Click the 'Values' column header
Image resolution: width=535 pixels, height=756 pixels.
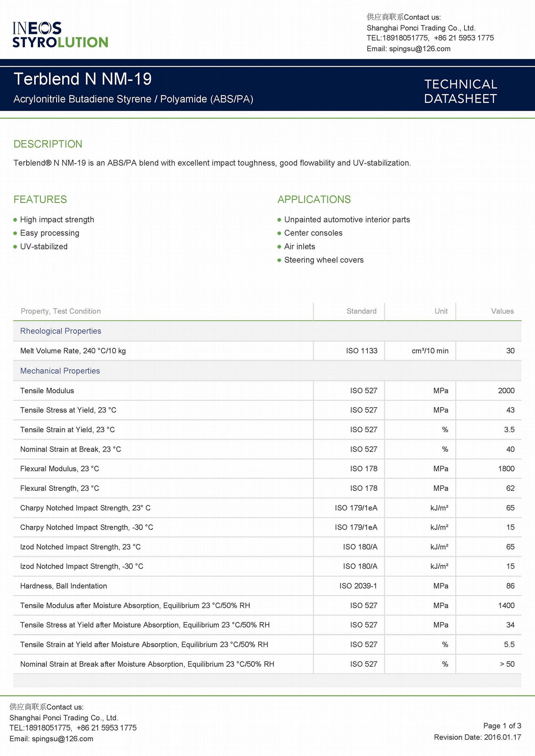502,311
